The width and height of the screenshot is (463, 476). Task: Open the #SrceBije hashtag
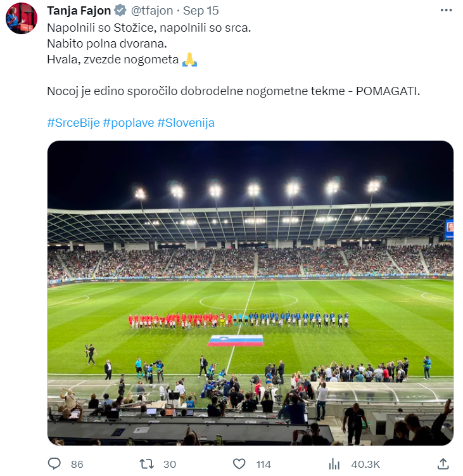[x=73, y=123]
